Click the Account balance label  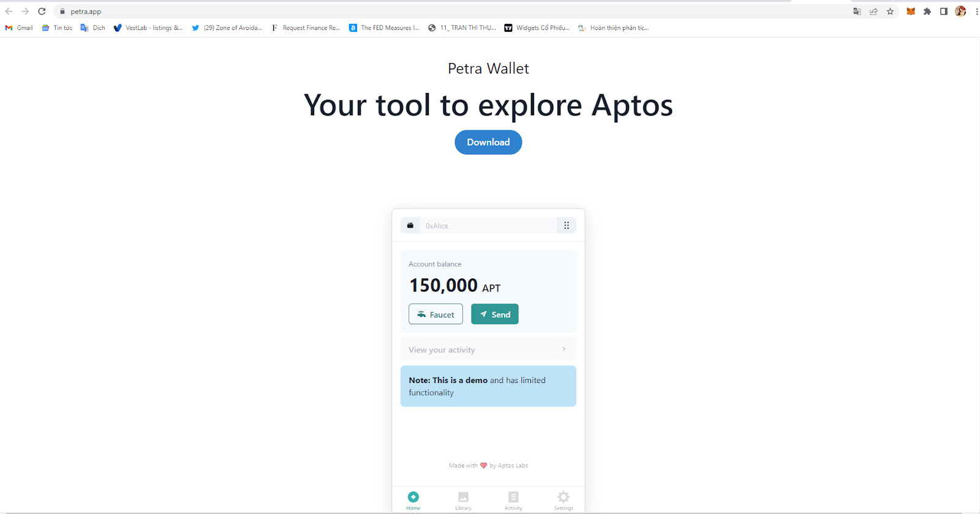click(435, 264)
